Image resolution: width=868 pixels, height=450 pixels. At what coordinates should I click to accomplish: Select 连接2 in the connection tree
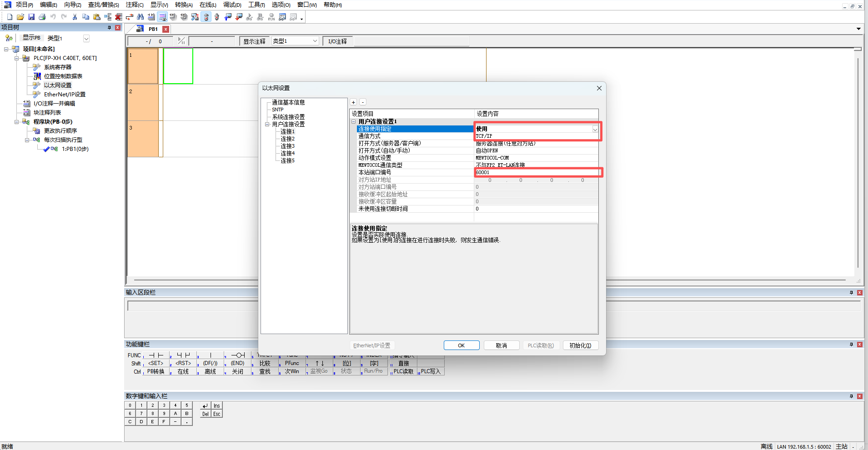click(x=287, y=139)
